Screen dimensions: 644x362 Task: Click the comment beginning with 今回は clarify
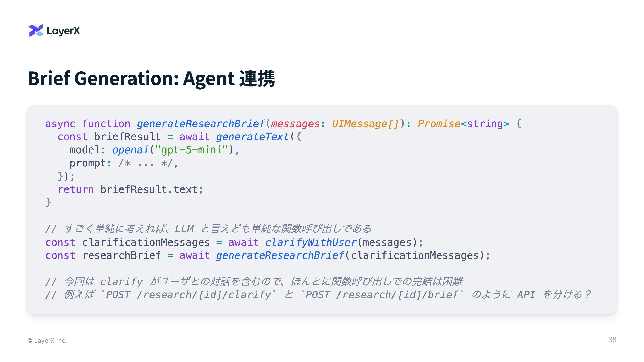pos(254,282)
